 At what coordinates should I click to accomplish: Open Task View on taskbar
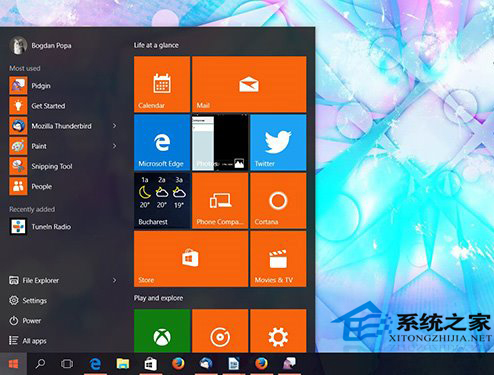67,364
